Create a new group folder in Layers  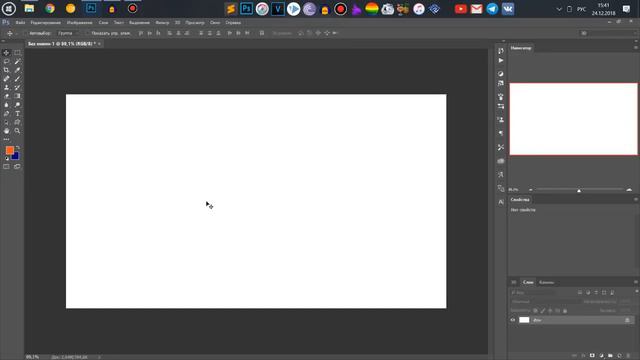610,356
